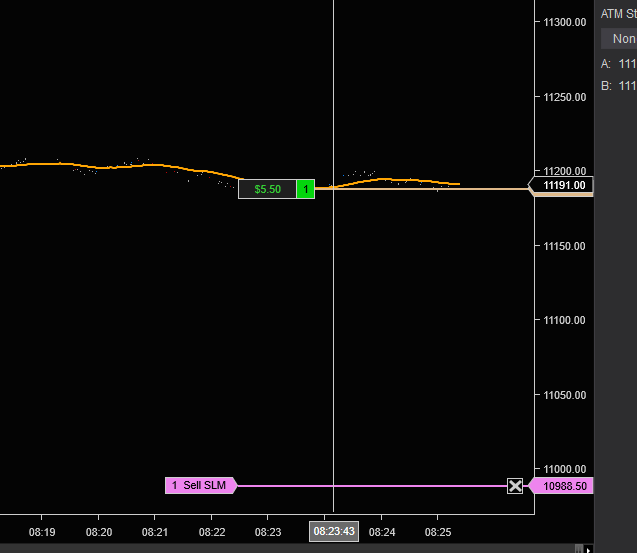The image size is (637, 553).
Task: Click the 08:21 time axis label
Action: (155, 532)
